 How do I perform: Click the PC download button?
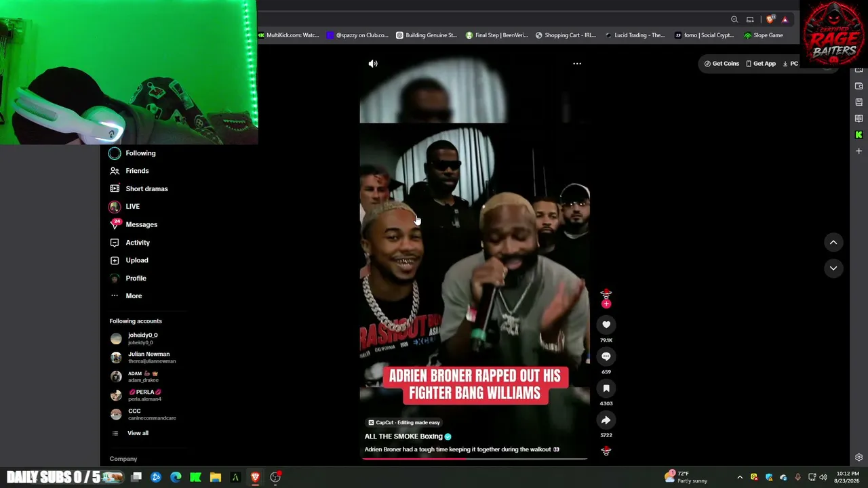point(791,64)
